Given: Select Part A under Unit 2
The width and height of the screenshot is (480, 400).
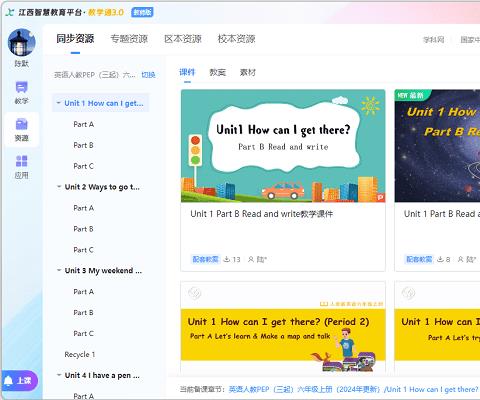Looking at the screenshot, I should tap(84, 208).
